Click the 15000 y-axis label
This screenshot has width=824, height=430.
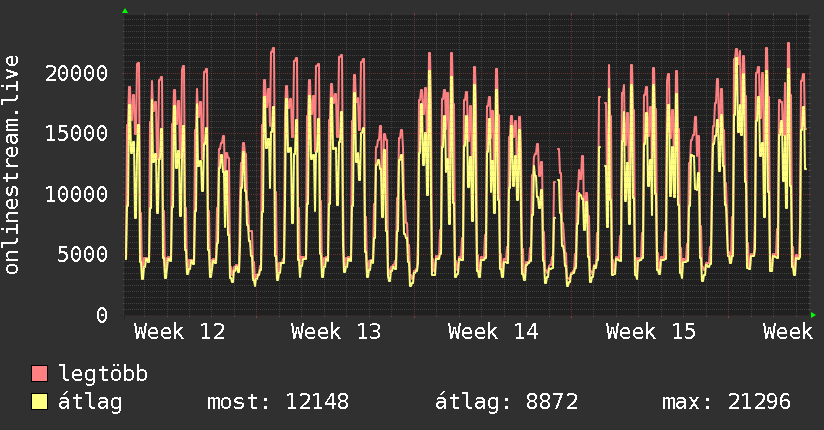77,133
